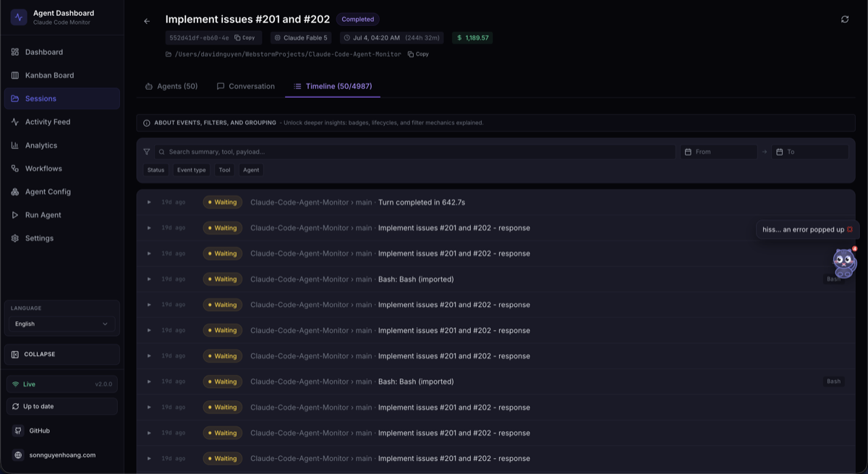Copy the project folder path
This screenshot has height=474, width=868.
coord(418,54)
